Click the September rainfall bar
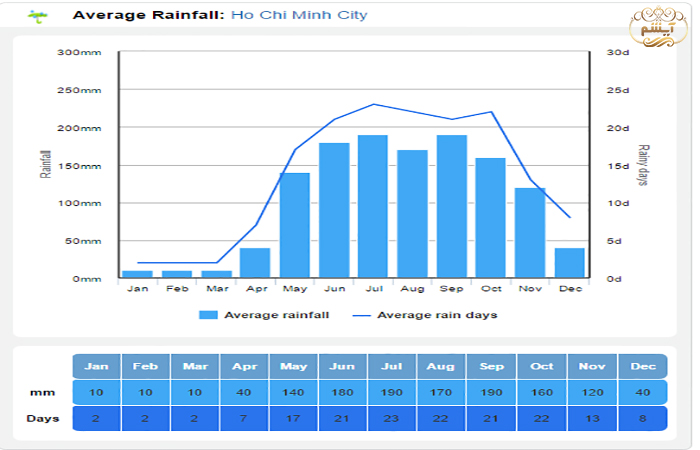This screenshot has width=700, height=450. coord(451,206)
